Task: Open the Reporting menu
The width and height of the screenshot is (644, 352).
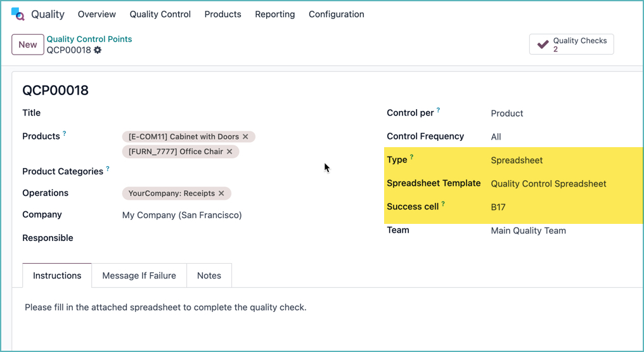Action: (274, 14)
